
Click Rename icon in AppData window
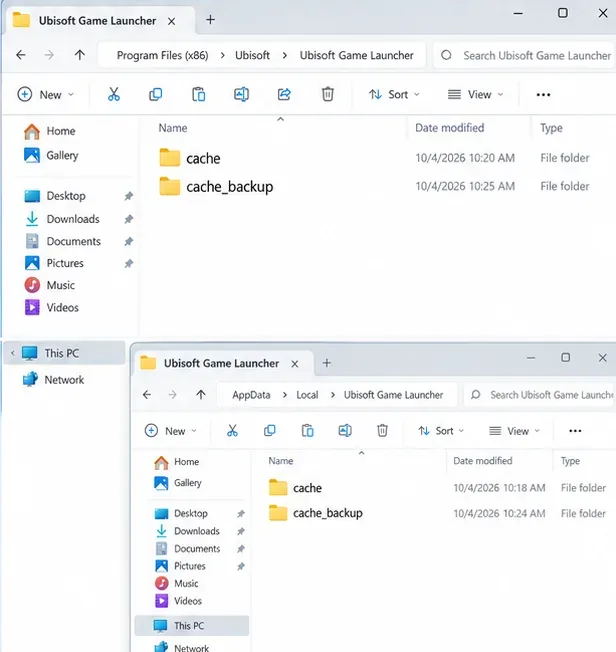(345, 431)
